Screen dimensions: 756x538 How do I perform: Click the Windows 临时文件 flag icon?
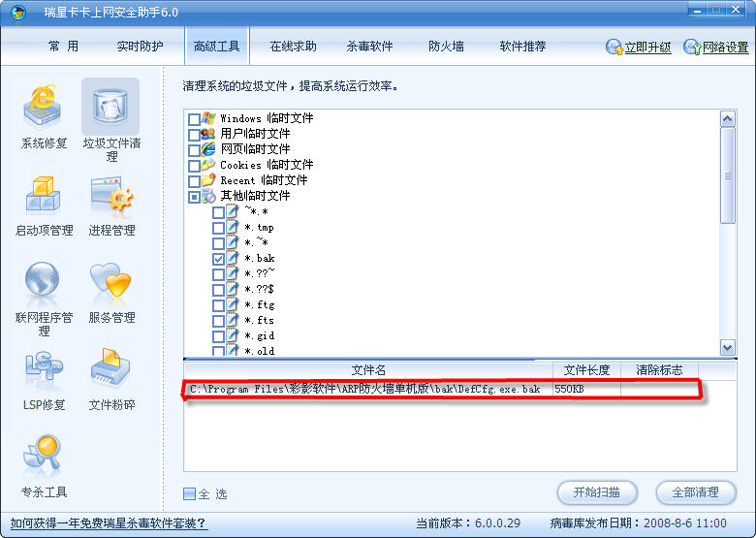(208, 117)
